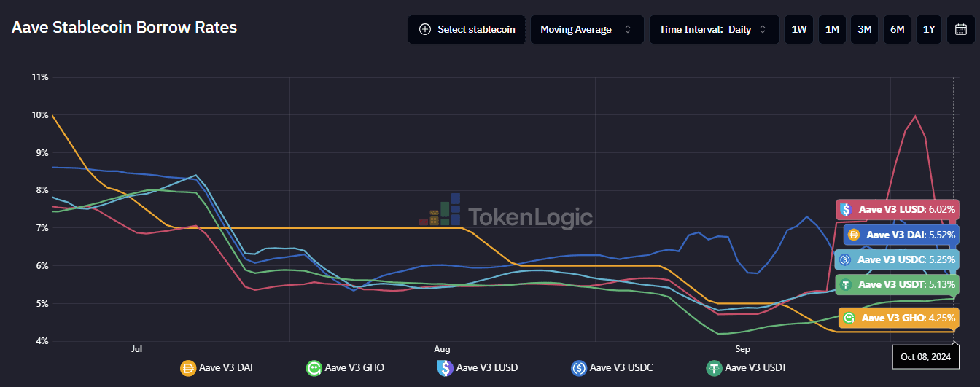
Task: Open the Moving Average dropdown
Action: [586, 29]
